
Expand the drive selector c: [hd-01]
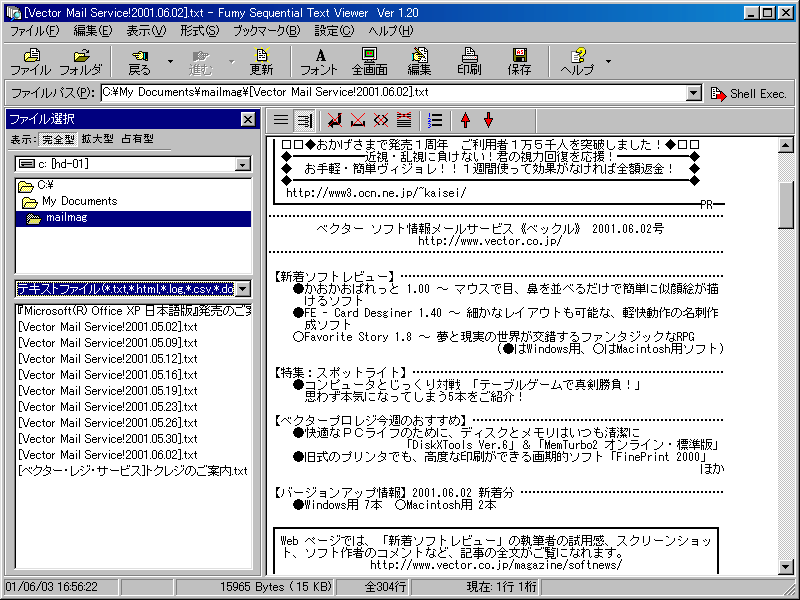pyautogui.click(x=242, y=163)
